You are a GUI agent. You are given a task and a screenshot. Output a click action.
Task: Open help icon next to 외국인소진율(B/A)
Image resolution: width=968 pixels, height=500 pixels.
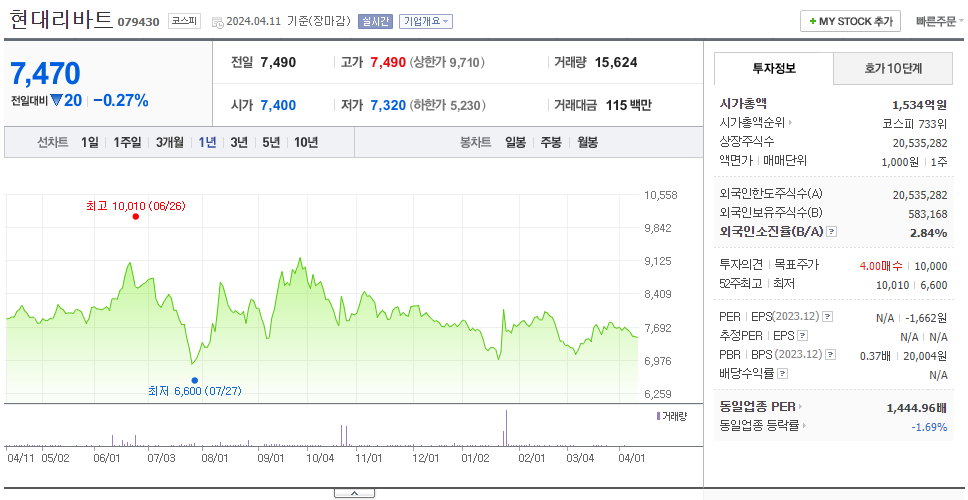point(832,232)
